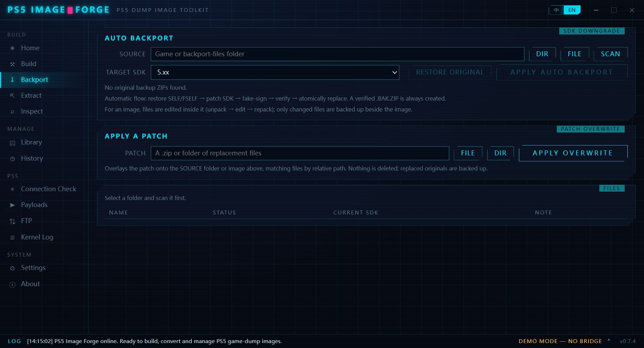Screen dimensions: 644x348
Task: Click the Build hammer-and-wrench icon
Action: point(12,64)
